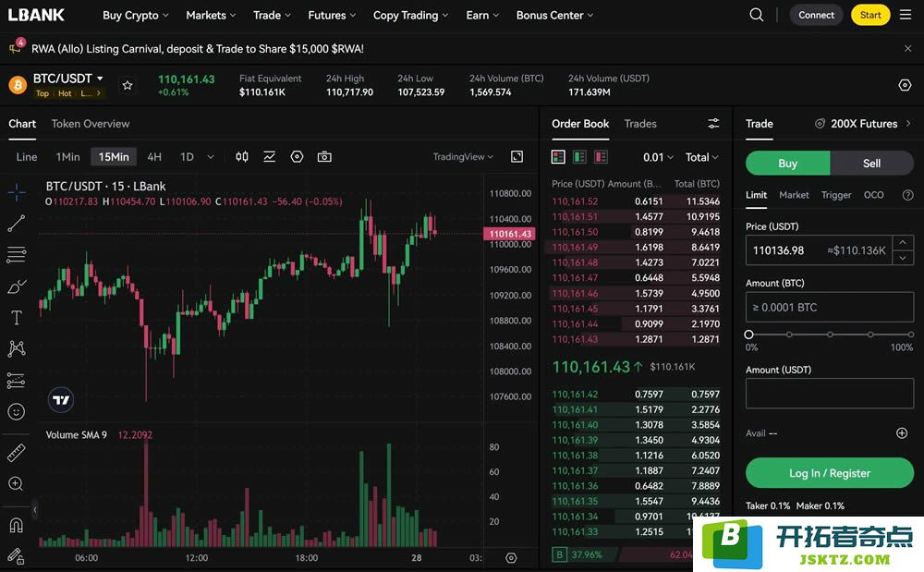Select the 15Min chart interval
This screenshot has height=572, width=924.
point(114,157)
